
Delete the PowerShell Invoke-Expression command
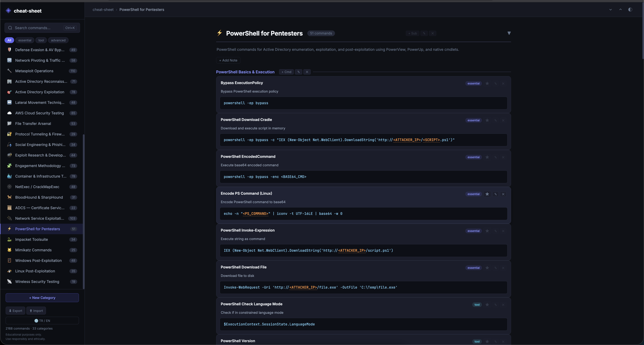click(x=503, y=231)
